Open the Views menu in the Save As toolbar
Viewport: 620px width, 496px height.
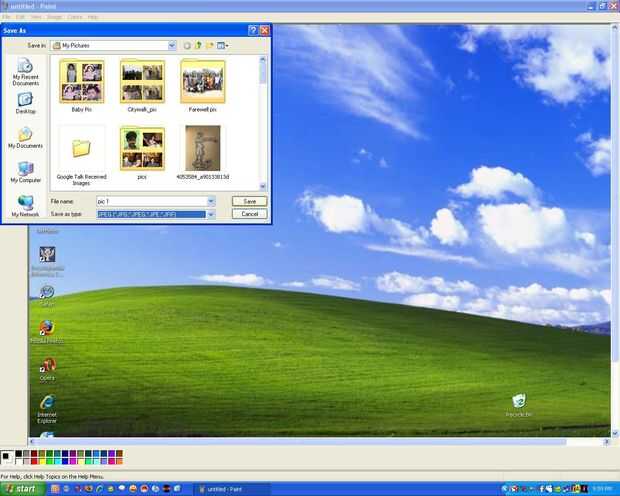pos(223,45)
